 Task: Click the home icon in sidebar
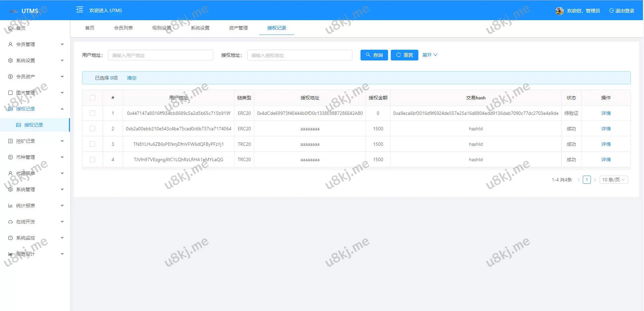10,28
